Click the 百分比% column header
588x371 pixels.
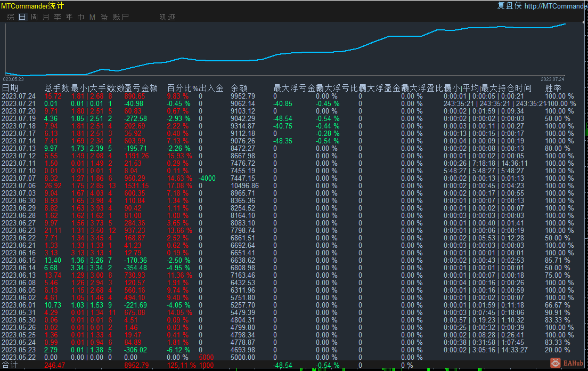[x=183, y=88]
